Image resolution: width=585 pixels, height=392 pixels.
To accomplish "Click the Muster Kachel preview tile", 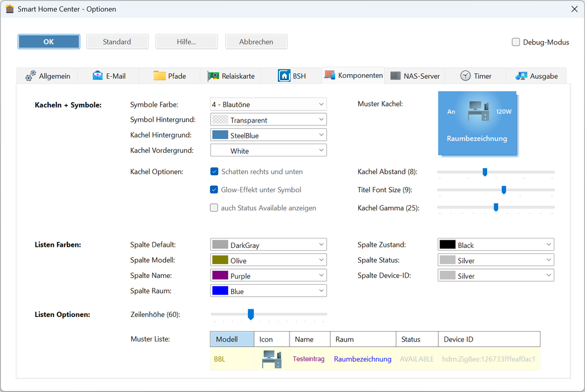I will pyautogui.click(x=477, y=123).
